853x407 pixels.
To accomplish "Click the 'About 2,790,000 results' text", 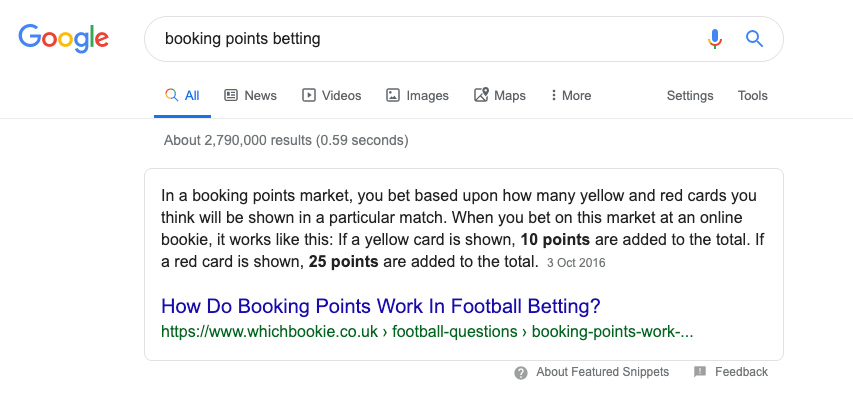I will [286, 140].
